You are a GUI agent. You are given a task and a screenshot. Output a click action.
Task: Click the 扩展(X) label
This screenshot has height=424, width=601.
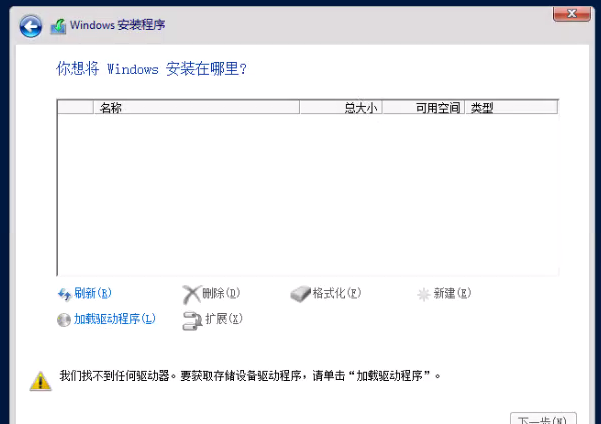click(x=224, y=319)
